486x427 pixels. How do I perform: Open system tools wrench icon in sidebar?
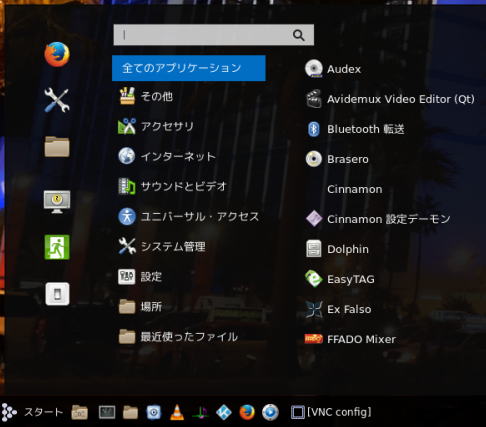click(57, 100)
